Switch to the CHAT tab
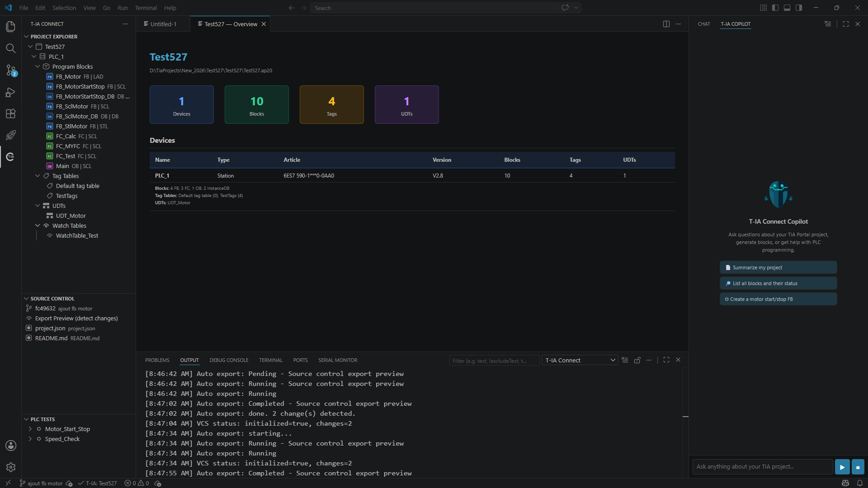The height and width of the screenshot is (488, 868). 704,24
